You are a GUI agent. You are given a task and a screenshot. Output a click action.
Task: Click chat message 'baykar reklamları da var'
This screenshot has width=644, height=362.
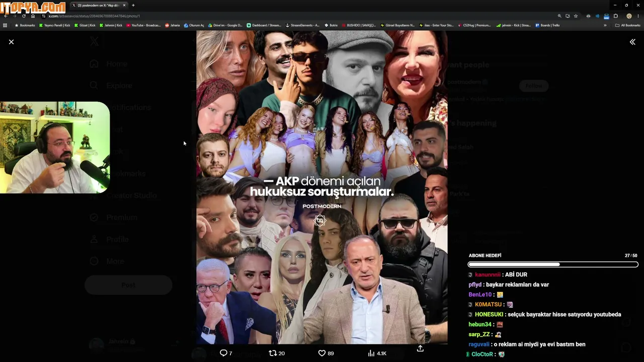(x=517, y=285)
